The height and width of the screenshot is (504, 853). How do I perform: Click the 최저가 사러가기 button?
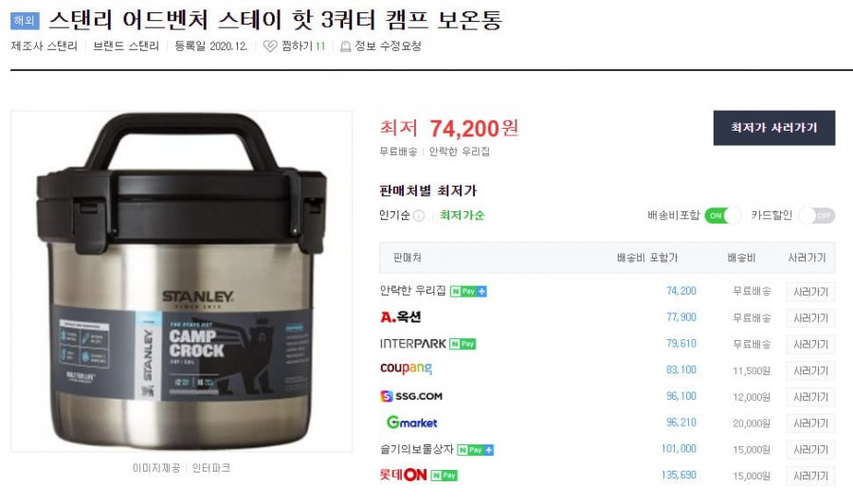[773, 128]
